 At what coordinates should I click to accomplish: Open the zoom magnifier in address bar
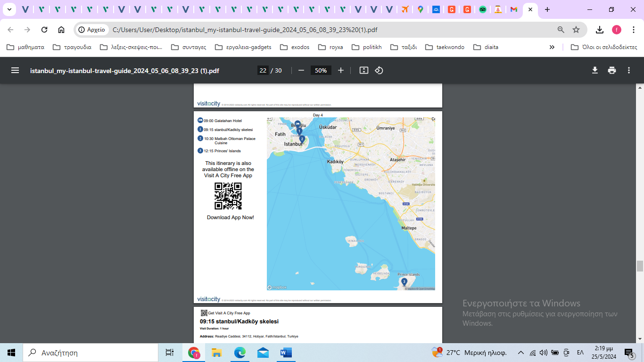pyautogui.click(x=561, y=30)
